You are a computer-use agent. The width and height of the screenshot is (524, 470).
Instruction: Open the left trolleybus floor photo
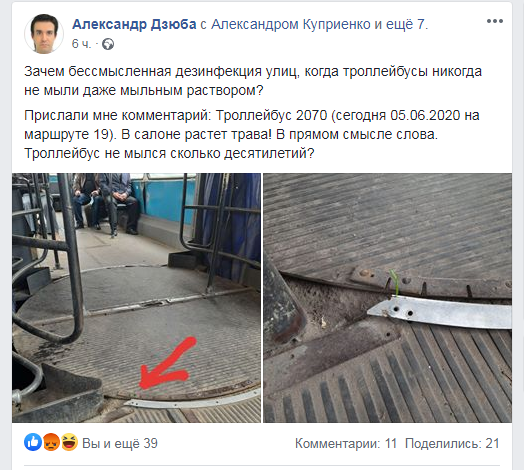(x=136, y=298)
